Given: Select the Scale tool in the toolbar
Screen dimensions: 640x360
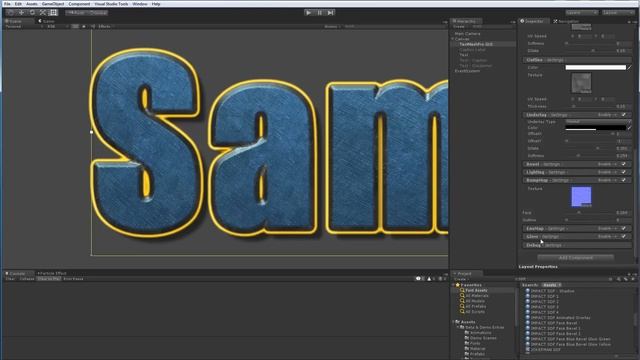Looking at the screenshot, I should click(x=42, y=13).
